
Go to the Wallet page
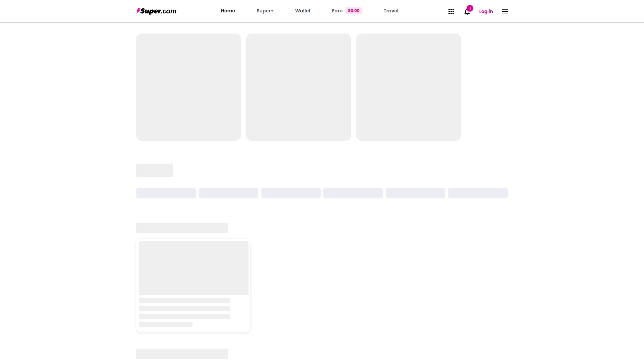point(303,10)
